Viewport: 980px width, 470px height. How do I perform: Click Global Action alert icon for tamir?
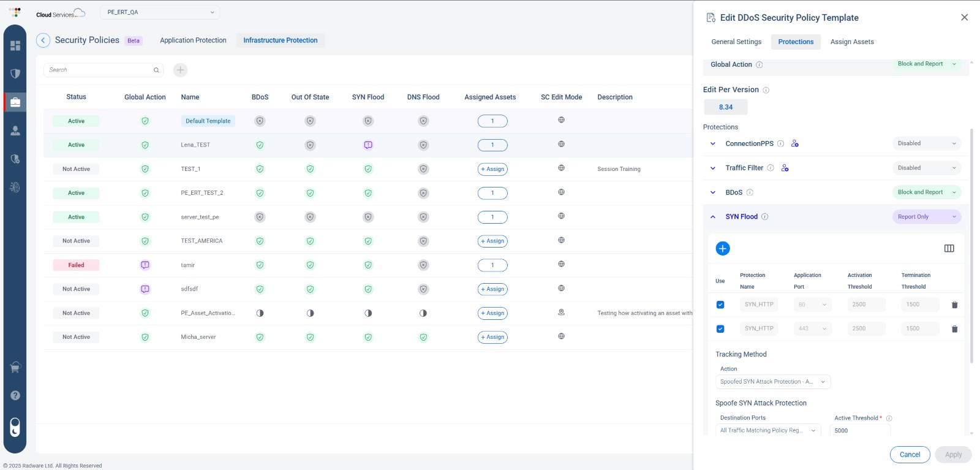tap(145, 265)
